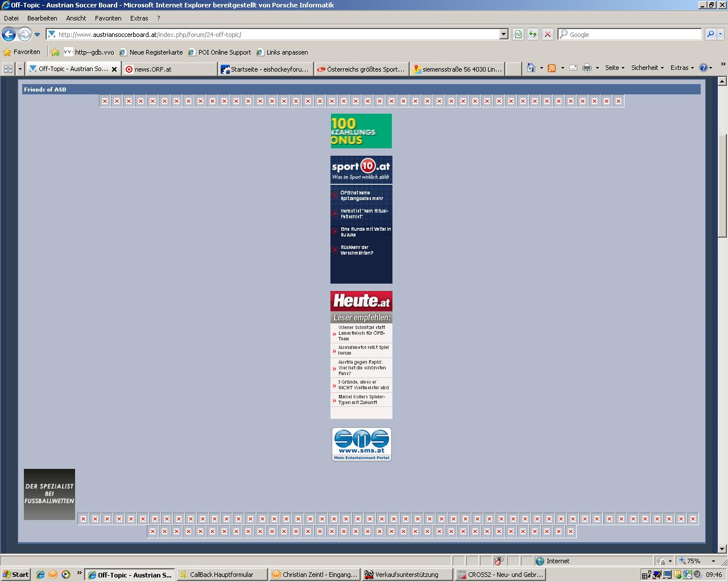
Task: Open the Sicherheit toolbar dropdown
Action: (x=647, y=68)
